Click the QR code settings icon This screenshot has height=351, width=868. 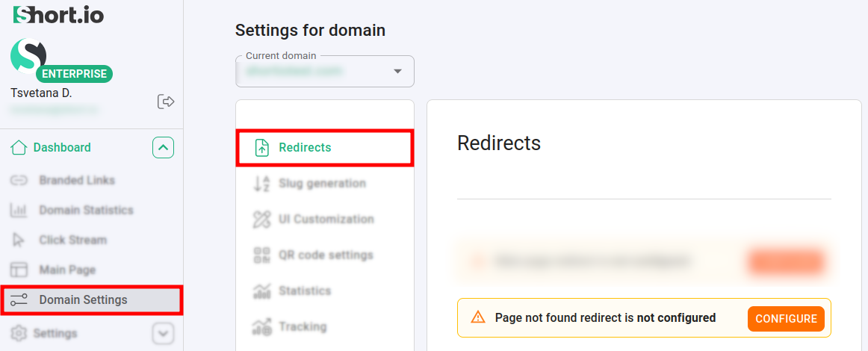(x=261, y=255)
